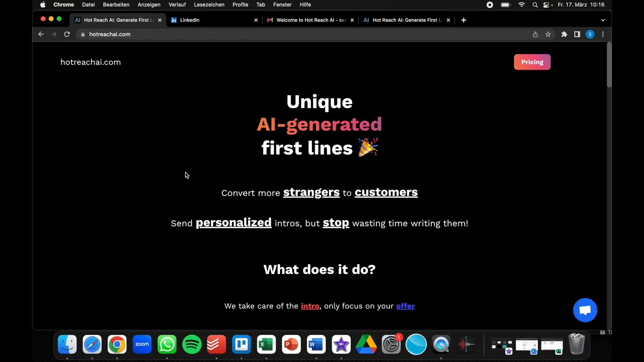The width and height of the screenshot is (644, 362).
Task: Open the Profile menu
Action: (240, 5)
